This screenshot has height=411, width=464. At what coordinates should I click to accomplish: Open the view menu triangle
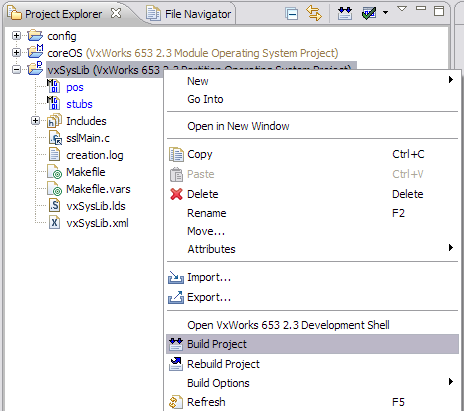click(402, 9)
